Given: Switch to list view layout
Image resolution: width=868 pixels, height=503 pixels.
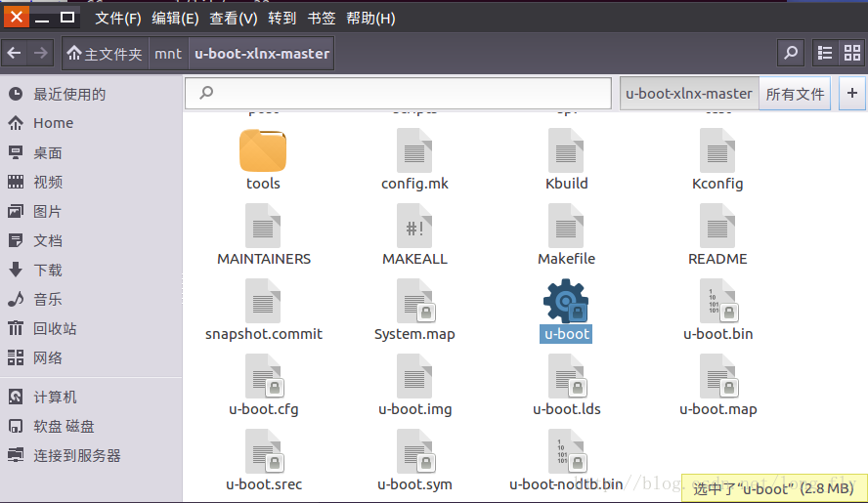Looking at the screenshot, I should point(825,53).
